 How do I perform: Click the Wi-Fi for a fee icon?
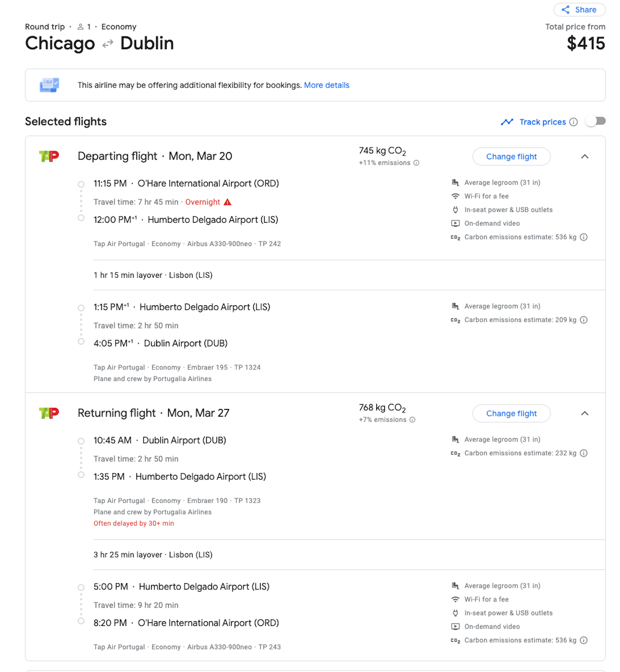[x=455, y=196]
